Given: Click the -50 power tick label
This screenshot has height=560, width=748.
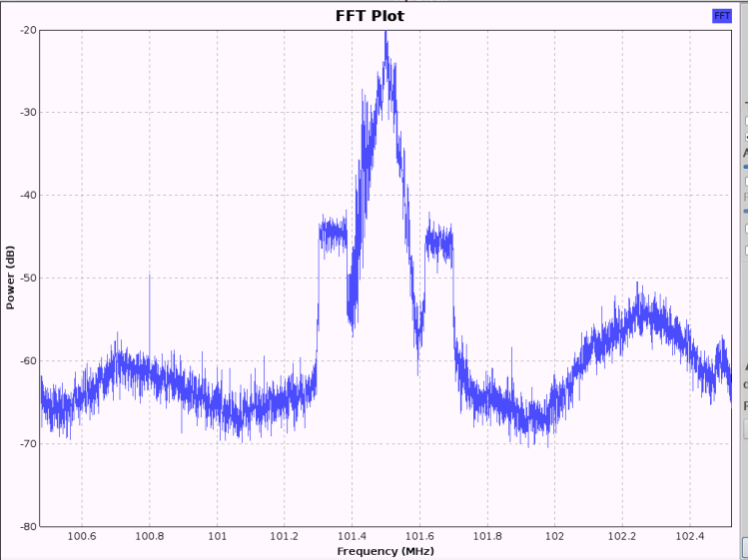Looking at the screenshot, I should click(x=28, y=279).
